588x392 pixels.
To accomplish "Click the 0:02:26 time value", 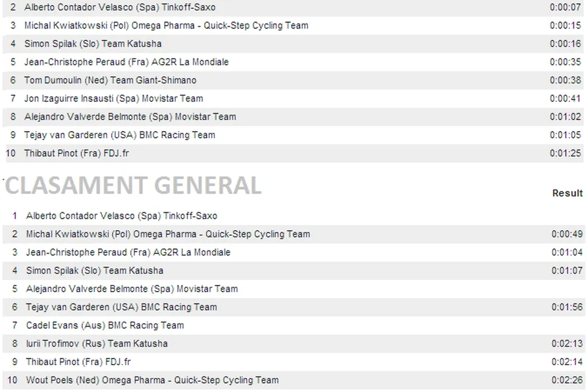I will [x=567, y=380].
